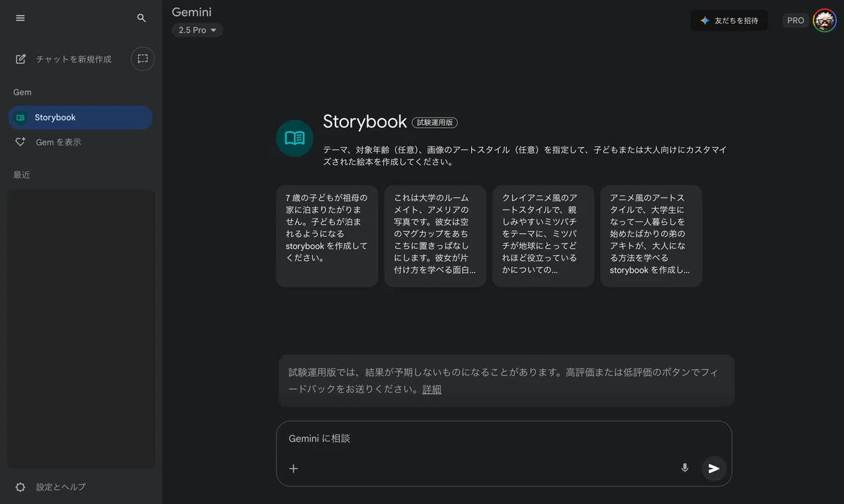Viewport: 844px width, 504px height.
Task: Click the Gem heart sparkle icon
Action: click(20, 142)
